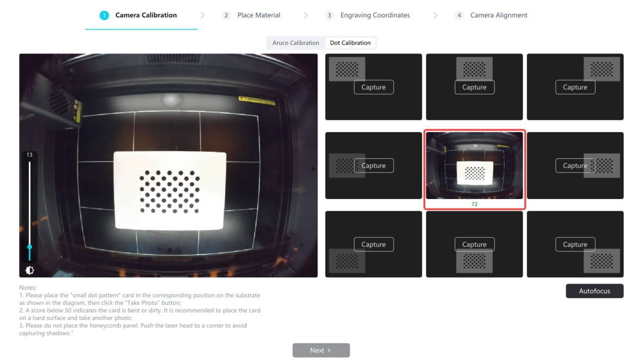The width and height of the screenshot is (642, 364).
Task: Click step 3 Engraving Coordinates number badge
Action: click(329, 15)
